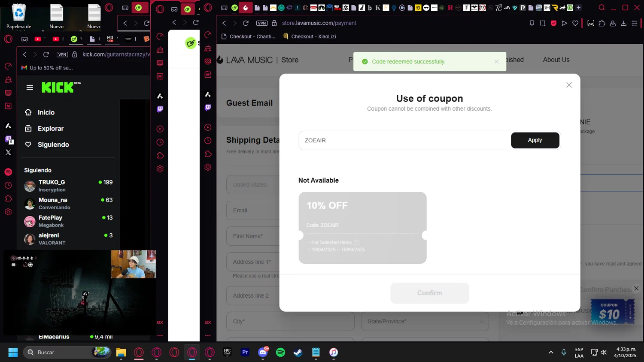Click the Kick stream mini player thumbnail

click(79, 293)
